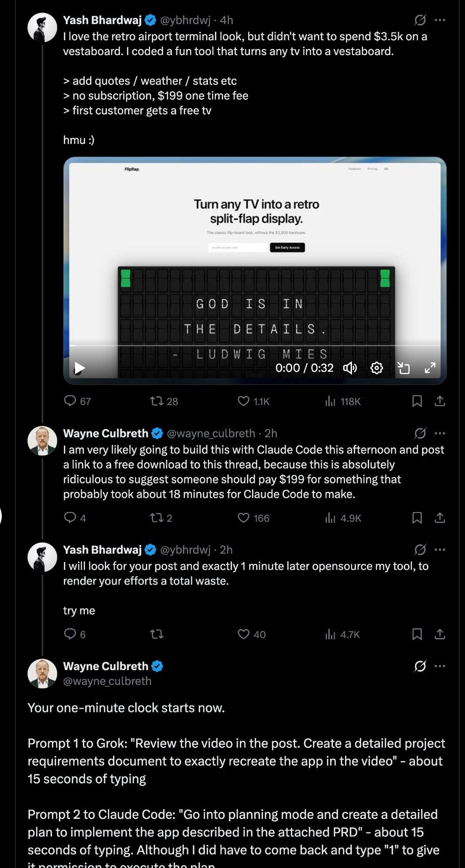Play the Flipflap demo video
The image size is (465, 868).
(x=80, y=368)
